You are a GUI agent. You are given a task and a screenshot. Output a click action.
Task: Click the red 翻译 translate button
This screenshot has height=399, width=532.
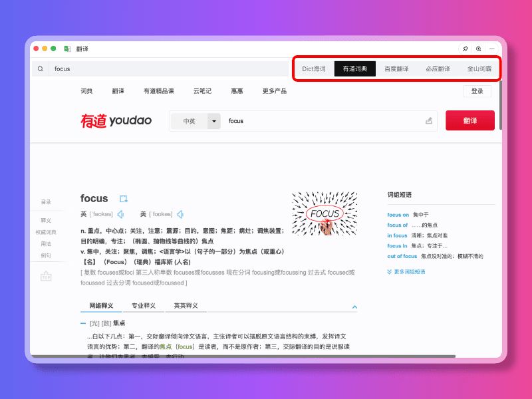[x=471, y=121]
